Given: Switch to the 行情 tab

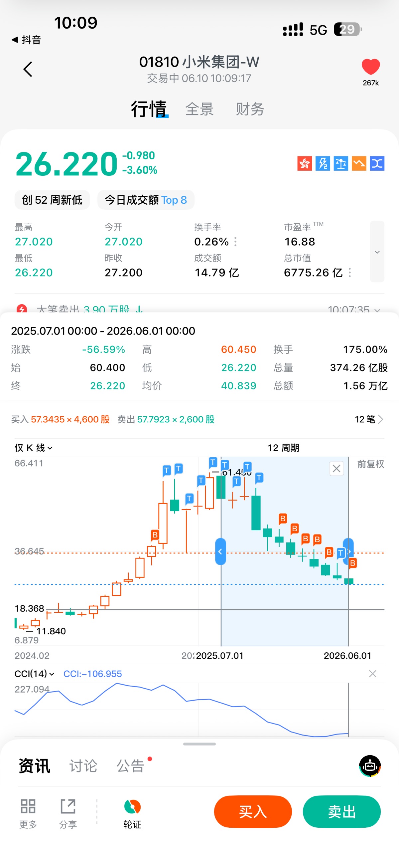Looking at the screenshot, I should tap(149, 109).
